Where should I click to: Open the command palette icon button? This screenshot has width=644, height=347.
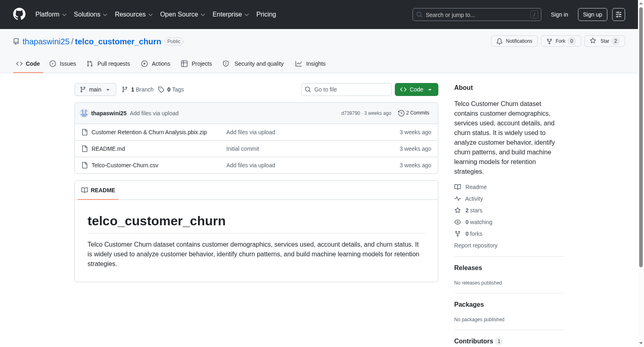(618, 15)
